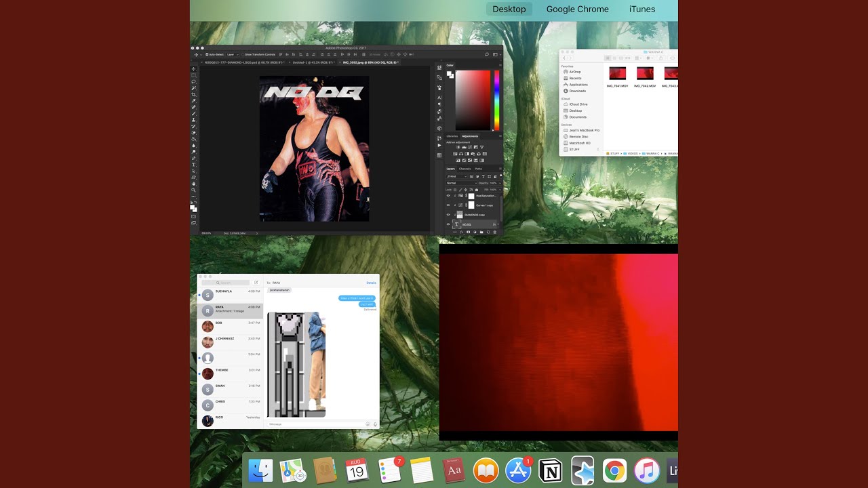Toggle the layer filter on/off switch

tap(500, 176)
